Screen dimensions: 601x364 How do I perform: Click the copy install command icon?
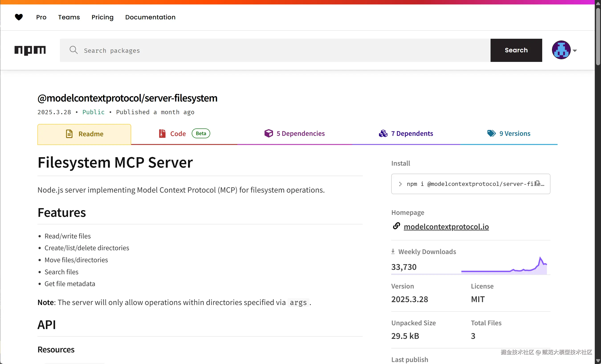pyautogui.click(x=538, y=183)
